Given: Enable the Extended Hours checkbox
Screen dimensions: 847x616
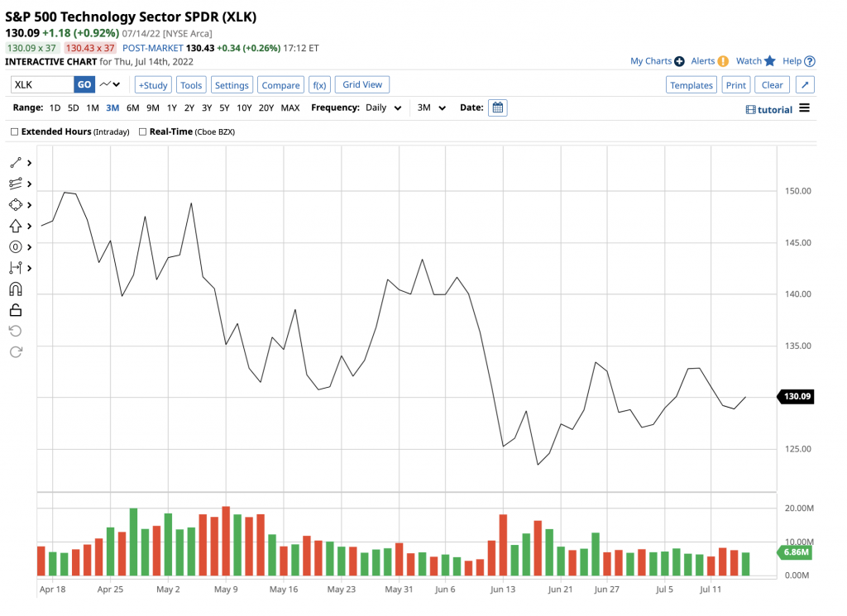Looking at the screenshot, I should click(15, 131).
